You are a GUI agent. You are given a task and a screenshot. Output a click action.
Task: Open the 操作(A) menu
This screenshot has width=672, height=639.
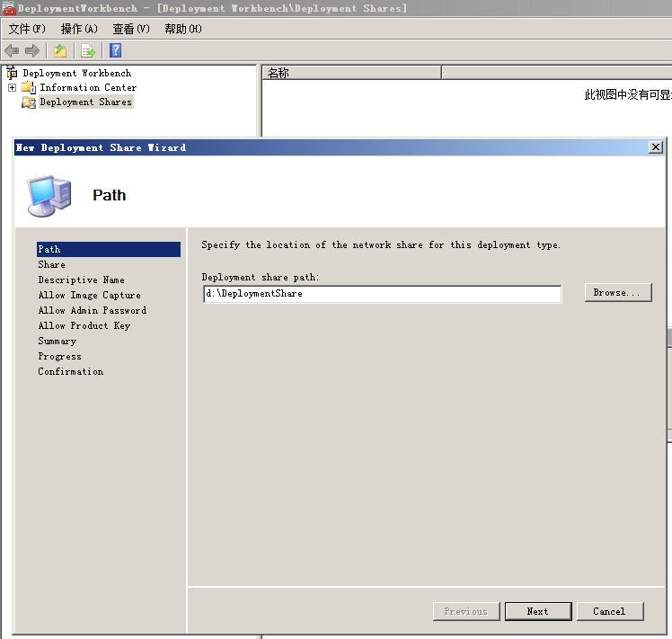pyautogui.click(x=79, y=29)
